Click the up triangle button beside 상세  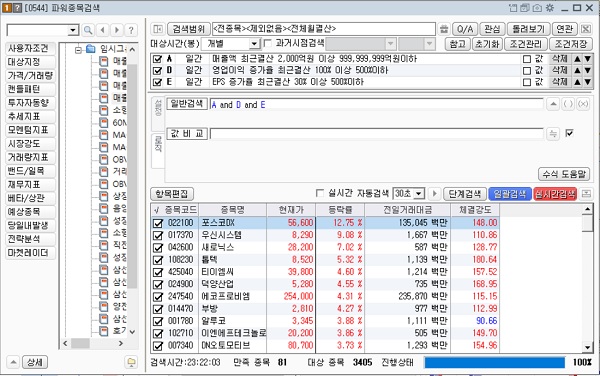[13, 362]
